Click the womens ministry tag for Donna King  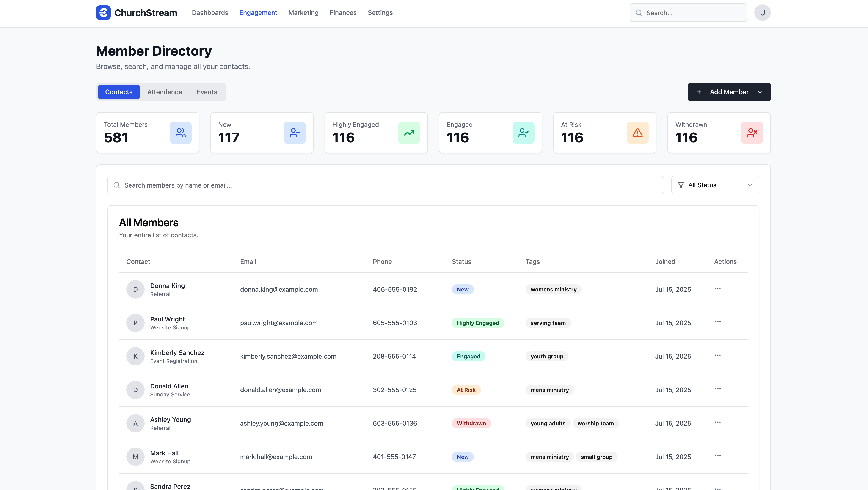coord(553,290)
